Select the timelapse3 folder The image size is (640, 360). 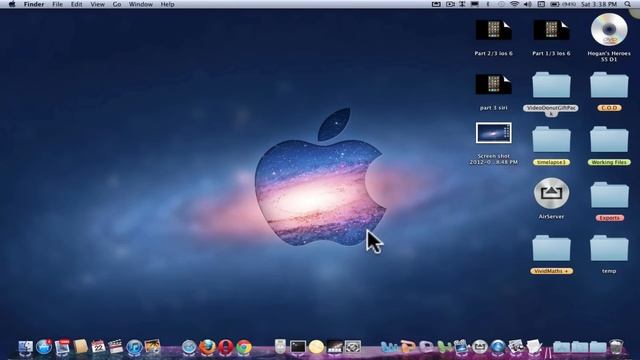(551, 146)
